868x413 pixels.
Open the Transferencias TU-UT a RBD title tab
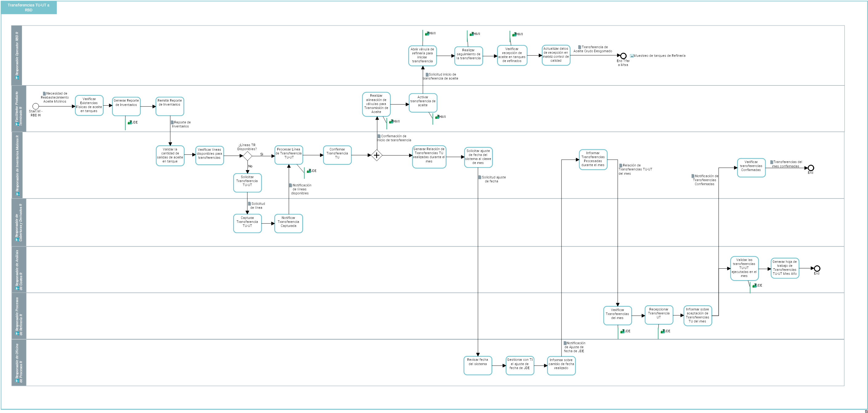point(29,8)
